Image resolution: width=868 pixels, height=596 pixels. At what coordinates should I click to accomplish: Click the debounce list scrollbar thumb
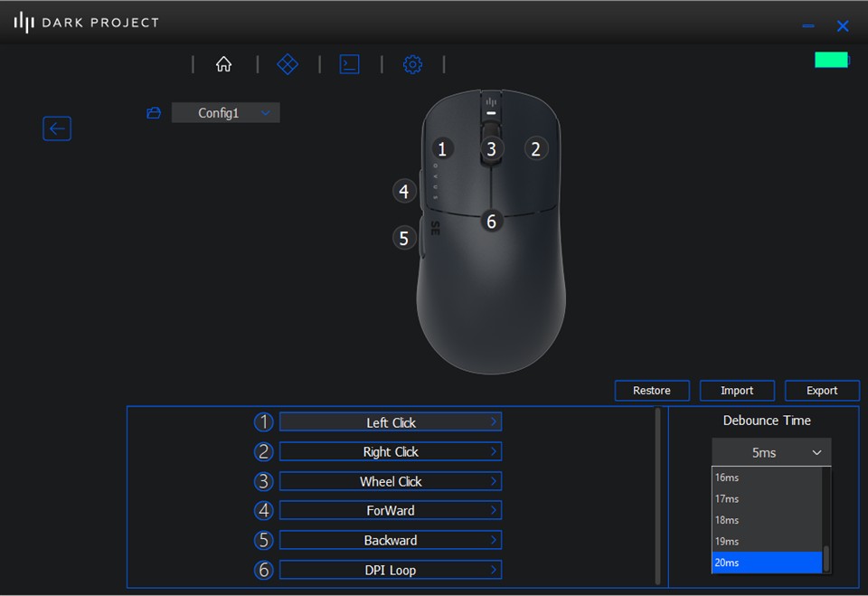point(826,558)
